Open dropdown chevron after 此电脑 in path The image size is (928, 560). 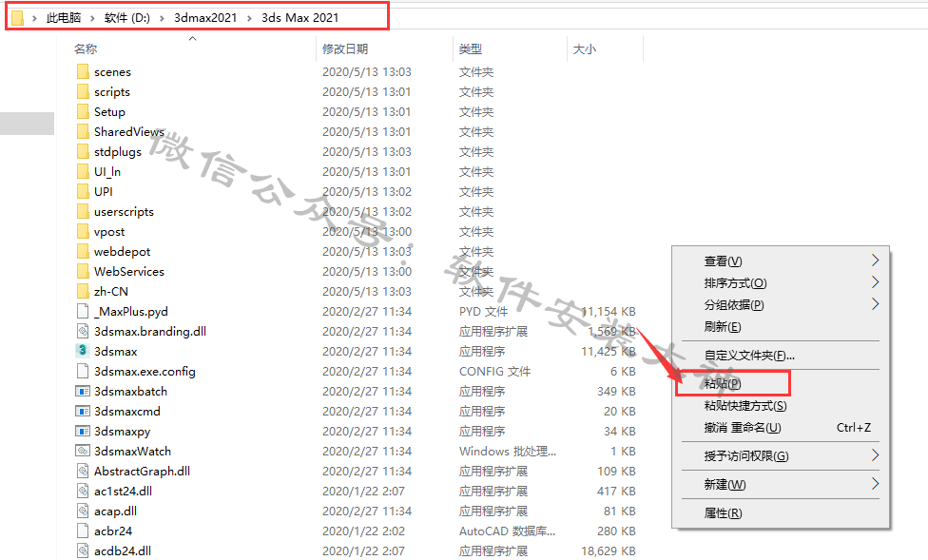pos(92,18)
